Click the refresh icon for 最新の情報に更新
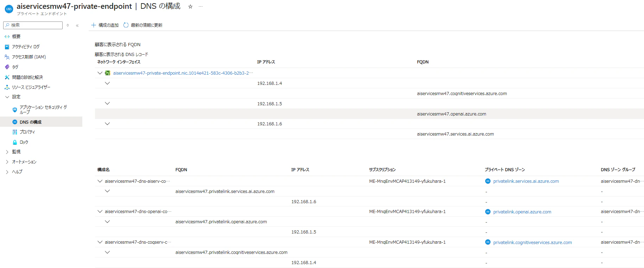The height and width of the screenshot is (268, 644). (126, 25)
